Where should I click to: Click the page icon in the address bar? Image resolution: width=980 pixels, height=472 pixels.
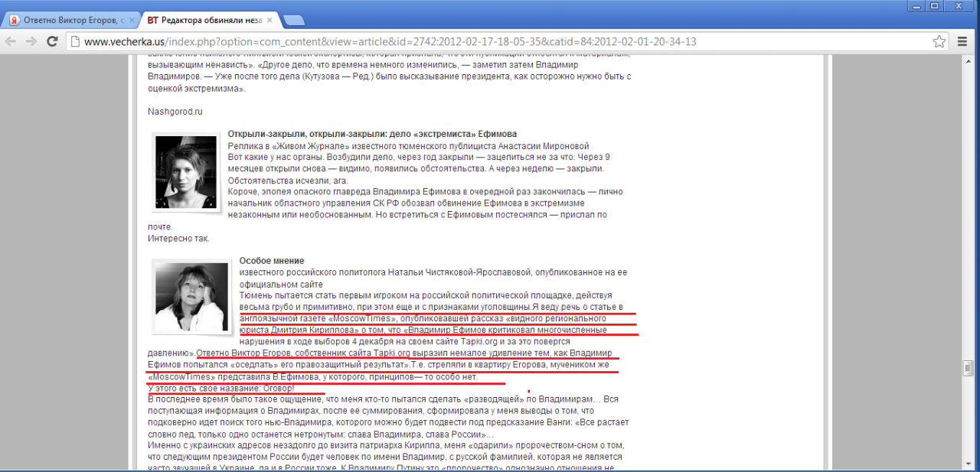point(75,41)
